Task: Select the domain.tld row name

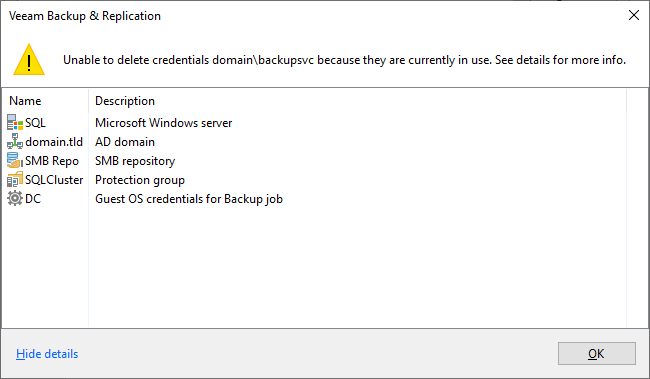Action: pyautogui.click(x=54, y=142)
